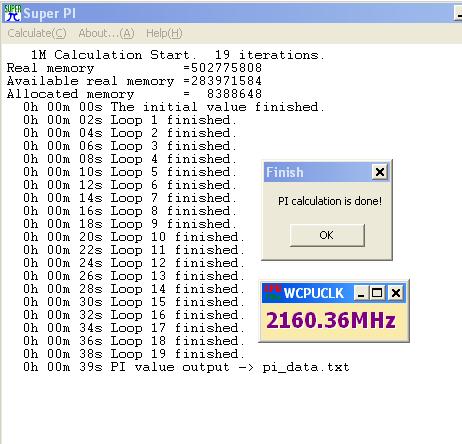Minimize the WCPUCLK window
Screen dimensions: 462x444
(x=361, y=293)
